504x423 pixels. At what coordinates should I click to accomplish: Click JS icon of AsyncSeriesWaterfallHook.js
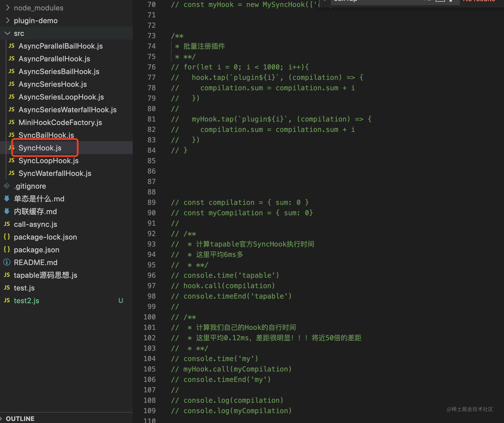pos(12,110)
